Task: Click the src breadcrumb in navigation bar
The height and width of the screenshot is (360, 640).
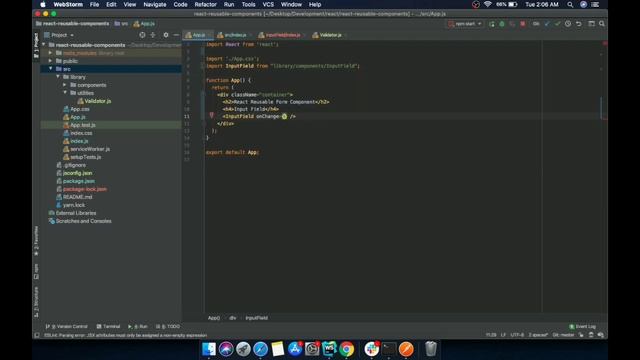Action: [121, 24]
